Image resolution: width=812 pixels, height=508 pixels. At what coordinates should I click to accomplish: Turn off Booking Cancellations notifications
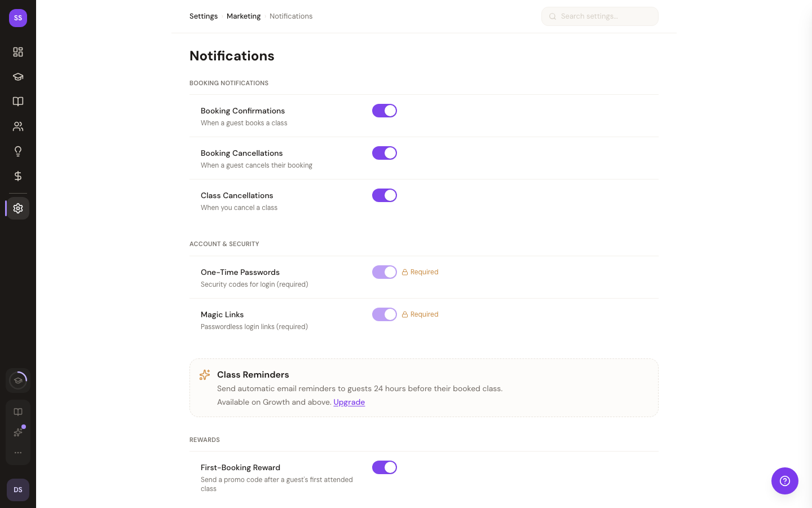coord(385,153)
